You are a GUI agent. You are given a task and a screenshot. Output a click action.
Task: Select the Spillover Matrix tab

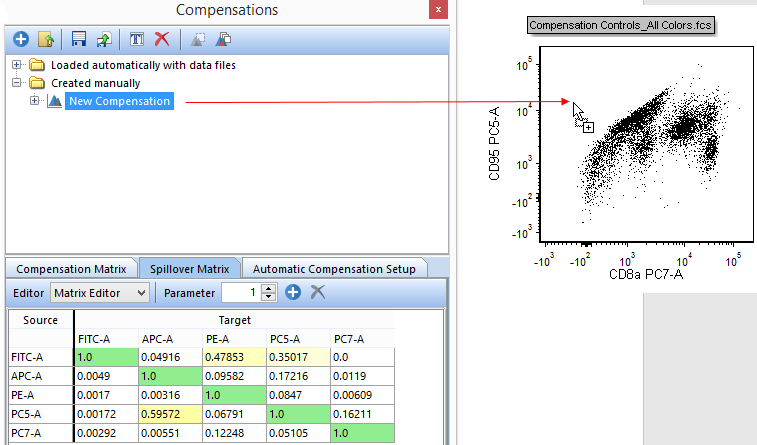(x=189, y=268)
